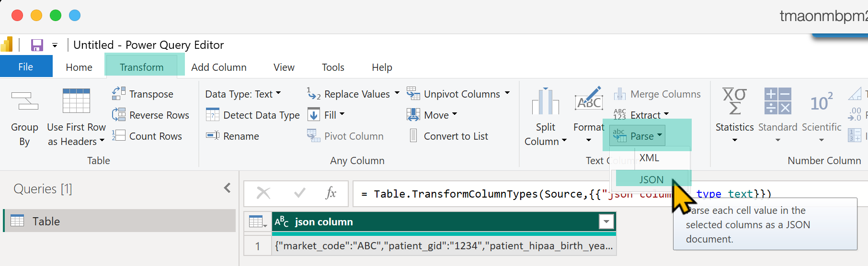This screenshot has height=266, width=868.
Task: Click the table corner menu icon
Action: click(258, 222)
